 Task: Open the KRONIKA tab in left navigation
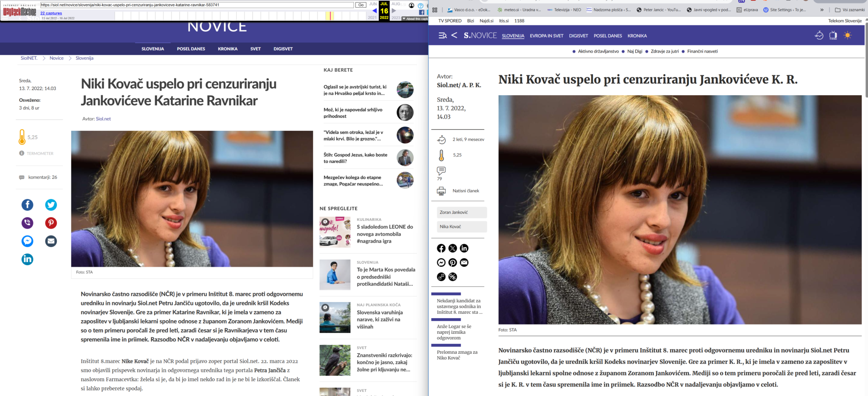(228, 49)
